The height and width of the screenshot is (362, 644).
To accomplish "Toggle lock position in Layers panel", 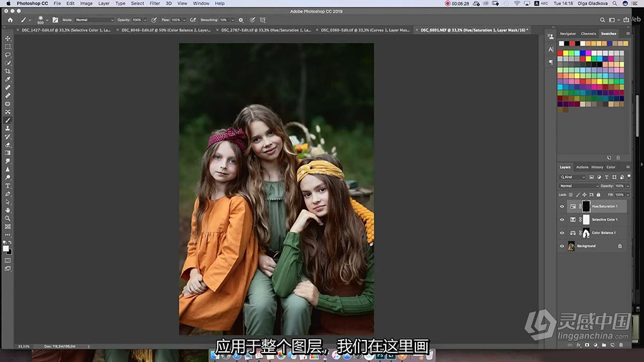I will pos(585,194).
